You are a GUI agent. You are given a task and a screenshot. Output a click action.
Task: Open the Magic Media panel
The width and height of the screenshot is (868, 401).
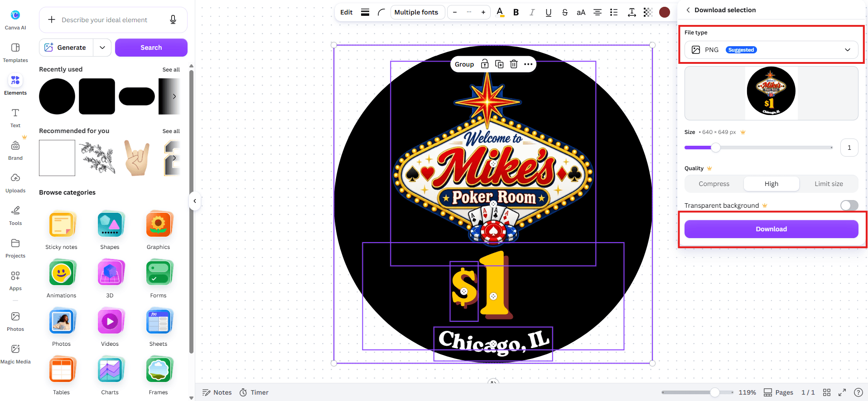(15, 354)
